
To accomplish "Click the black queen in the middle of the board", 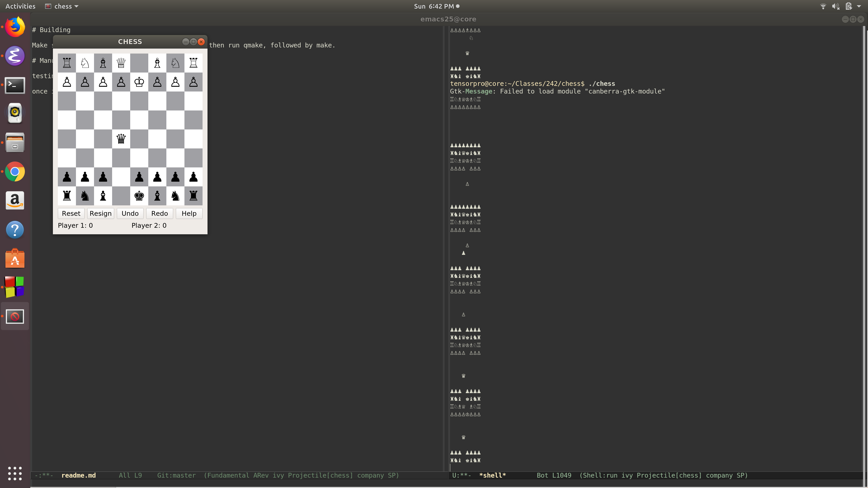I will [x=121, y=139].
